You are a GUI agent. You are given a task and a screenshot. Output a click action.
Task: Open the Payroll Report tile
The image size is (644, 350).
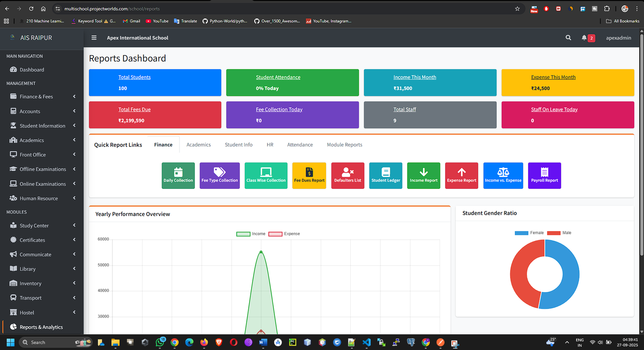pyautogui.click(x=544, y=176)
